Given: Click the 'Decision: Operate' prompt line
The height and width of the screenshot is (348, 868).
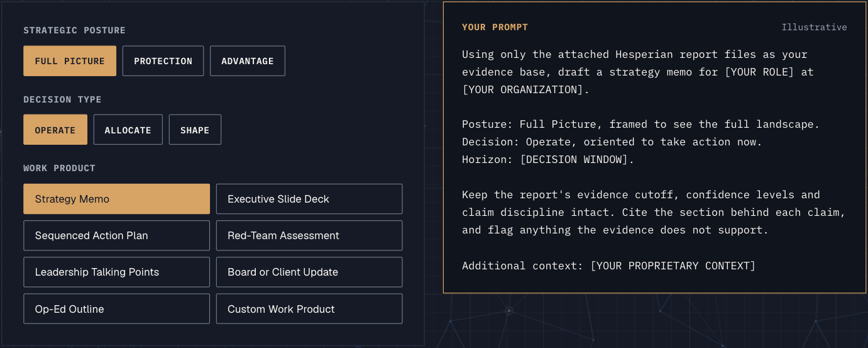Looking at the screenshot, I should (x=612, y=142).
